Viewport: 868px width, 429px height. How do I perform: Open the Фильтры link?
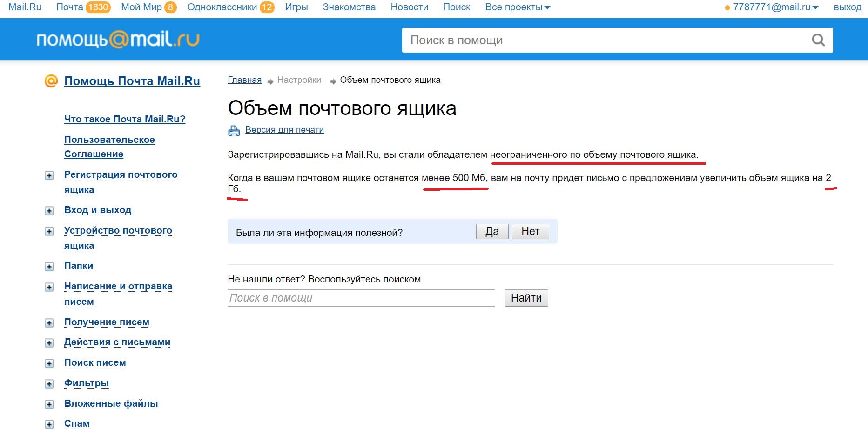pyautogui.click(x=87, y=383)
